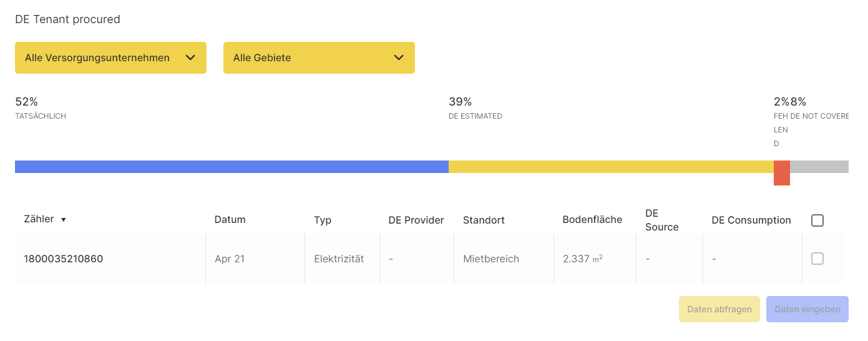Sort by the Typ column header
Screen dimensions: 868x341
pyautogui.click(x=323, y=220)
